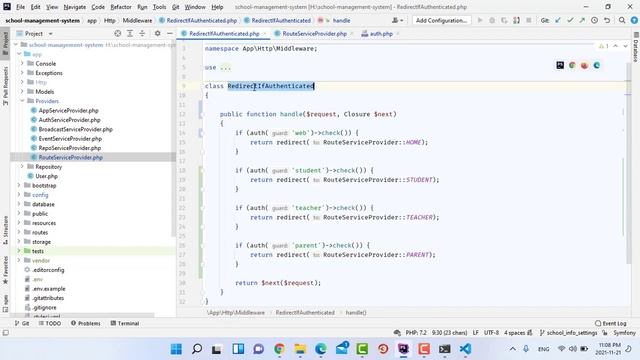640x360 pixels.
Task: Hide the Project tool window
Action: click(170, 33)
